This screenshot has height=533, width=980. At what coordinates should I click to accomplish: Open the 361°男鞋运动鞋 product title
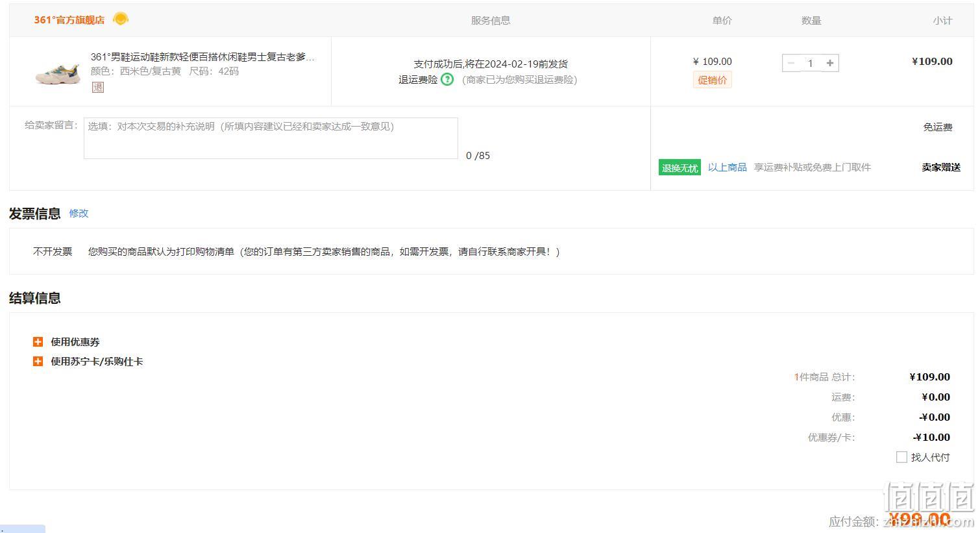pos(202,57)
